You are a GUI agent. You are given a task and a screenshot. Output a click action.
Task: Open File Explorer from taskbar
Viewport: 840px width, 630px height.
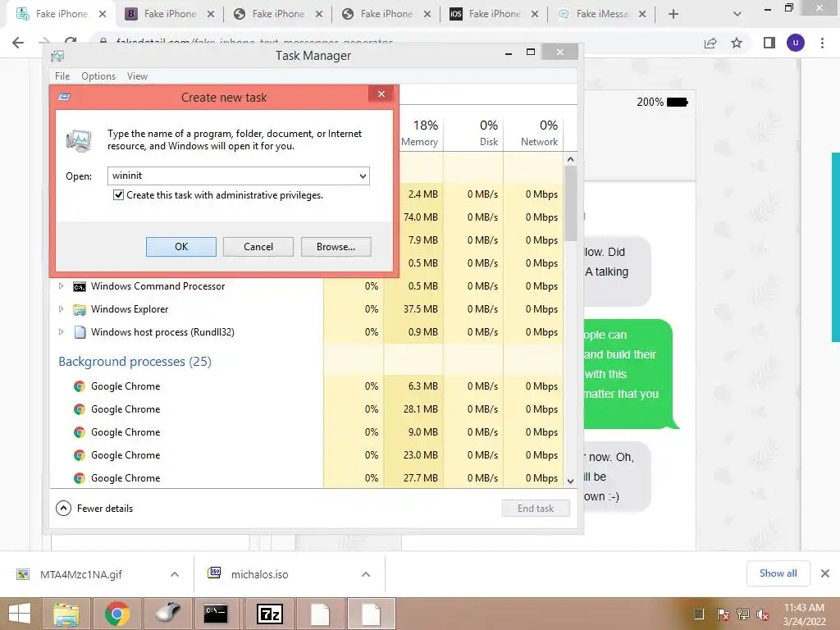pos(66,614)
